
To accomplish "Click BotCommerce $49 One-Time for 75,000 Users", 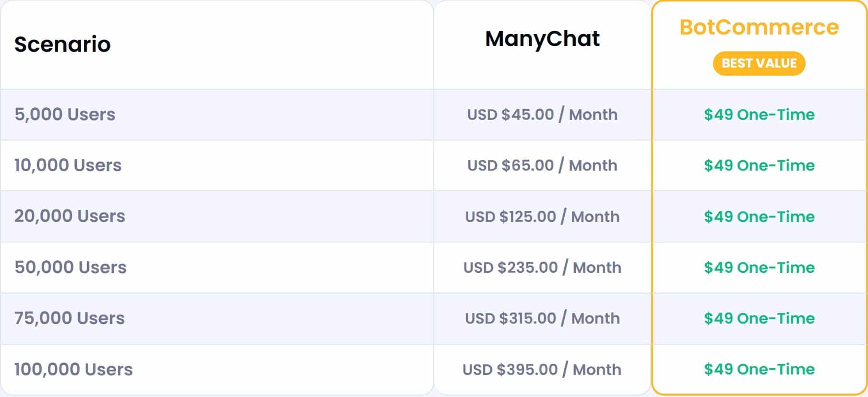I will coord(759,318).
